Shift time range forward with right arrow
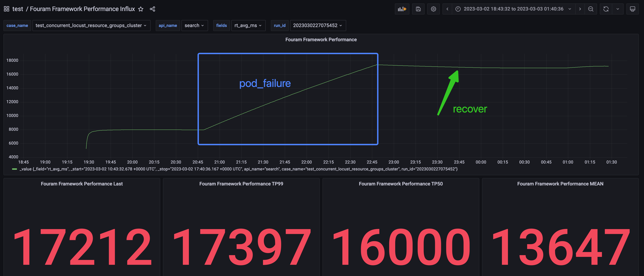The image size is (644, 276). [580, 9]
